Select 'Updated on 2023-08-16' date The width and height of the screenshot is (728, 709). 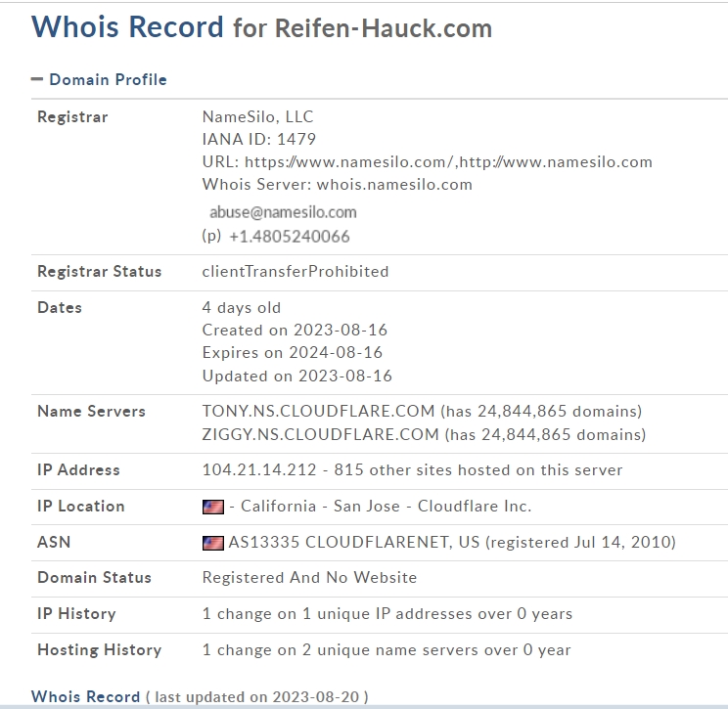pyautogui.click(x=297, y=376)
